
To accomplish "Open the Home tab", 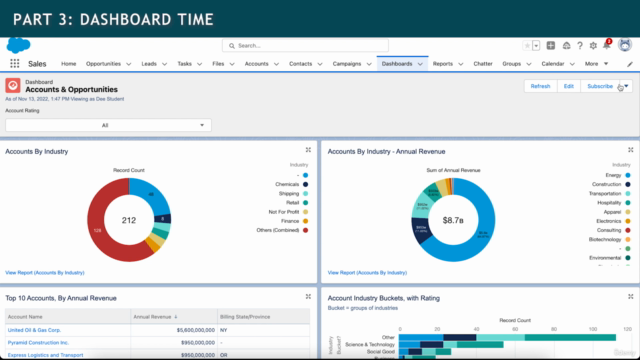I will pyautogui.click(x=69, y=64).
